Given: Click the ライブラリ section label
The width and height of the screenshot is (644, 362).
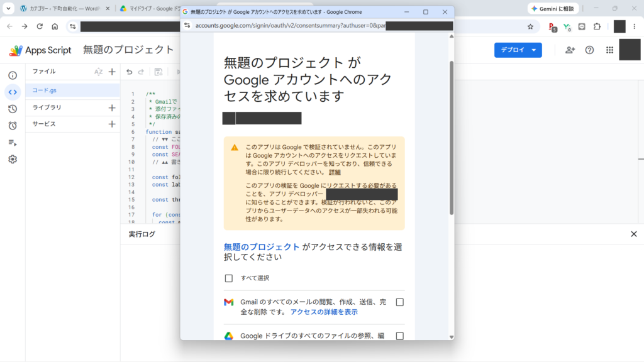Looking at the screenshot, I should click(x=47, y=107).
